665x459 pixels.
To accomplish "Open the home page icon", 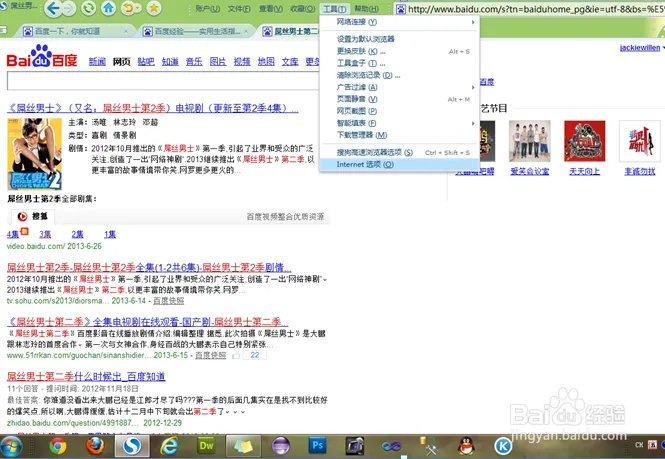I will click(109, 8).
